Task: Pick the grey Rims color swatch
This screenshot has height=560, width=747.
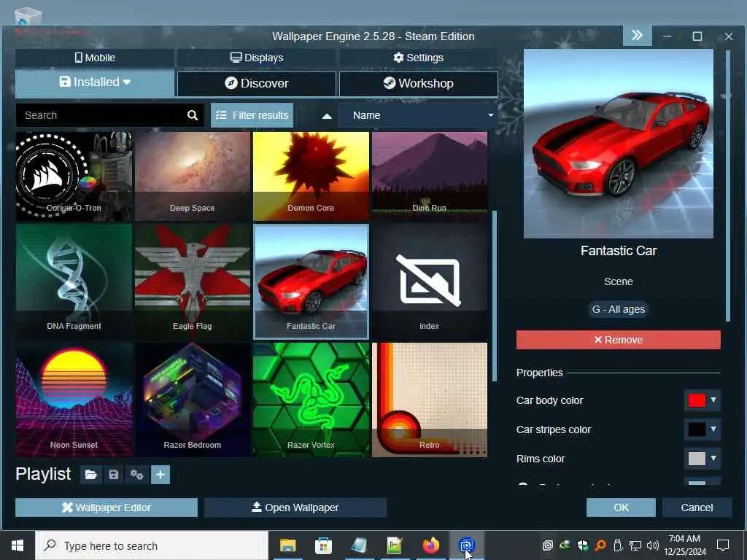Action: coord(697,458)
